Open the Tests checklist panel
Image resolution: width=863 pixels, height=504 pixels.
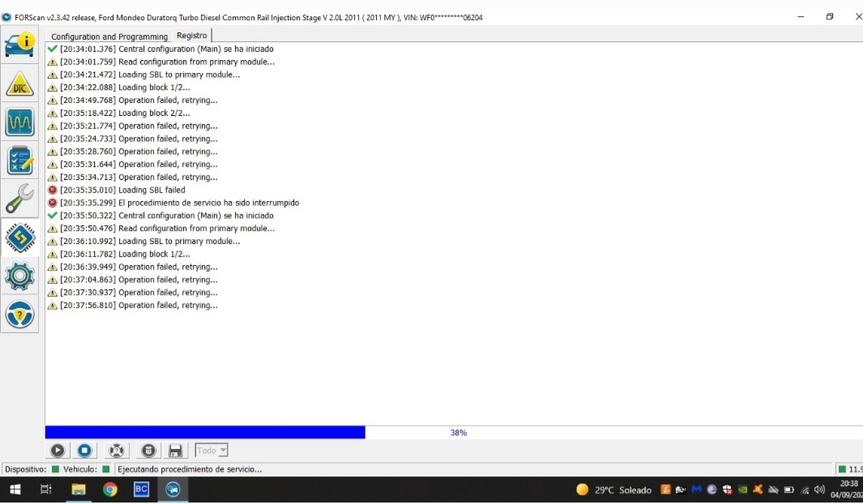[x=19, y=160]
